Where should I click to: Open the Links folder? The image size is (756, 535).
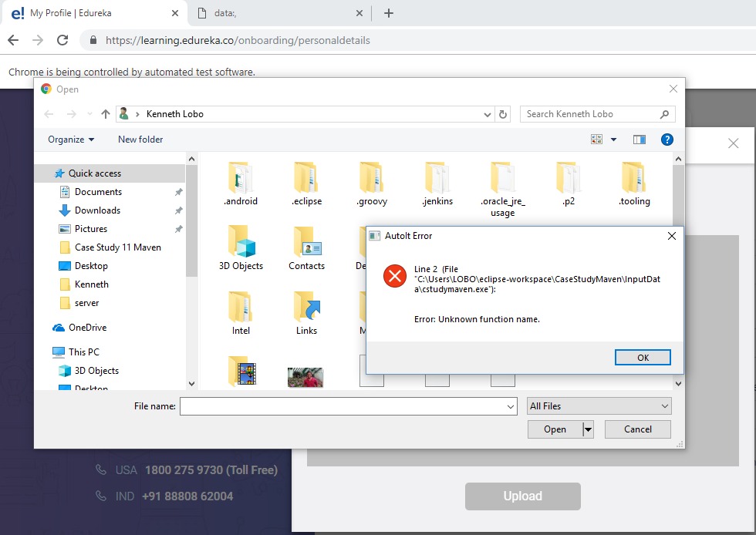tap(306, 313)
